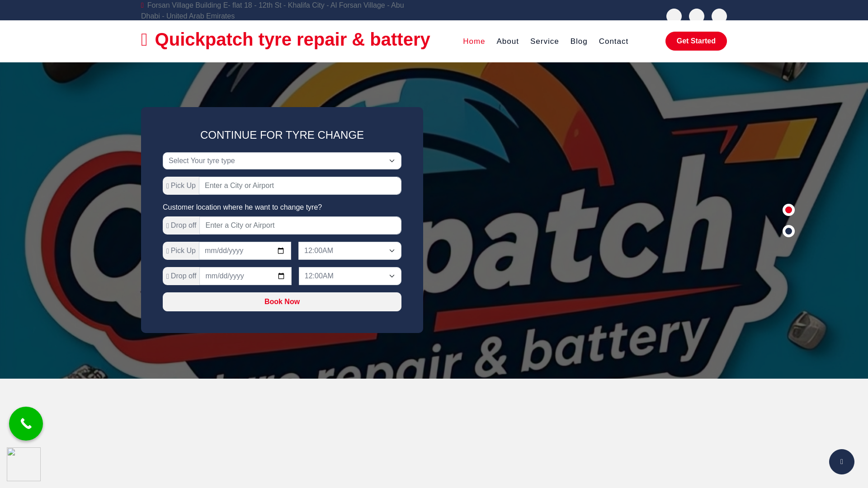Open the Drop off time dropdown
The height and width of the screenshot is (488, 868).
point(350,276)
